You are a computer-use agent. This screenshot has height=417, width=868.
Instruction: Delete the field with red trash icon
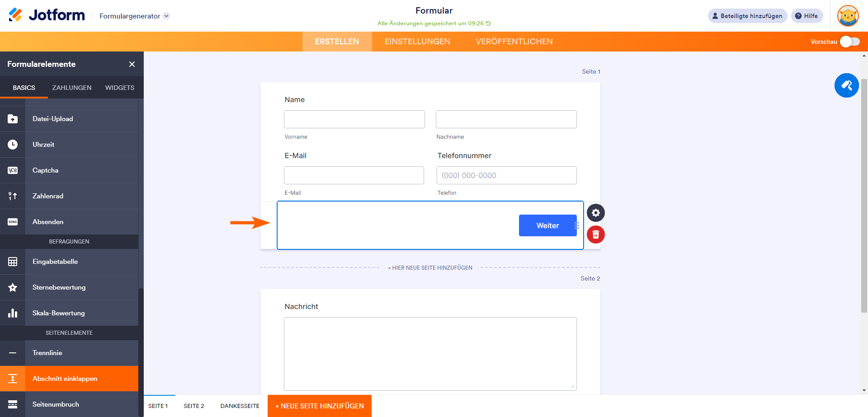click(596, 234)
